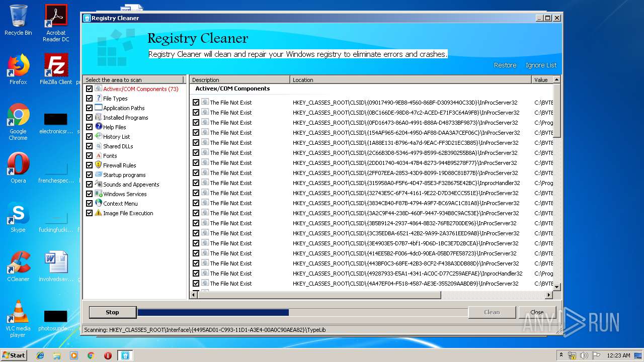Open Firefox desktop shortcut
The image size is (644, 362).
[x=18, y=69]
